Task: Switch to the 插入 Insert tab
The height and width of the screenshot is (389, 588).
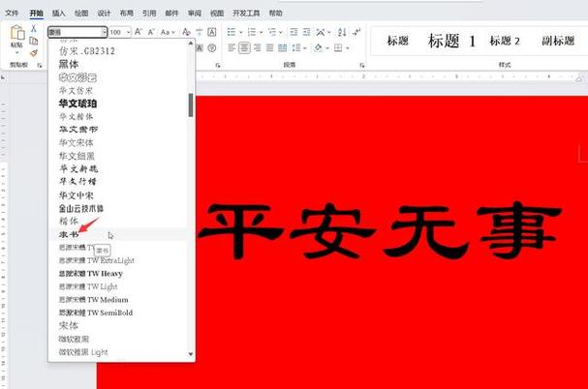Action: 59,14
